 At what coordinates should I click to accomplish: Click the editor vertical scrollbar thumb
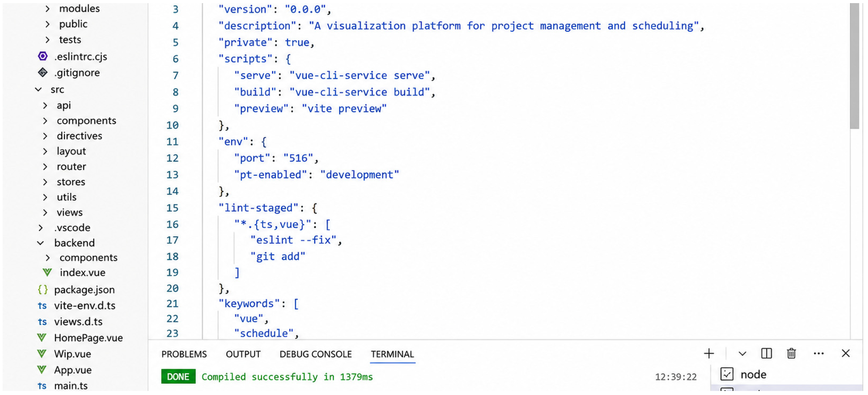pyautogui.click(x=854, y=66)
